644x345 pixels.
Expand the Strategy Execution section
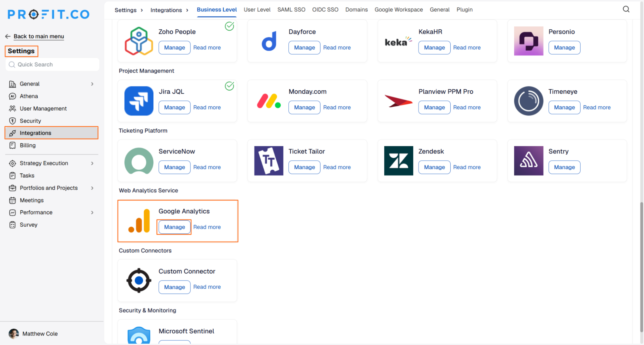pos(92,163)
